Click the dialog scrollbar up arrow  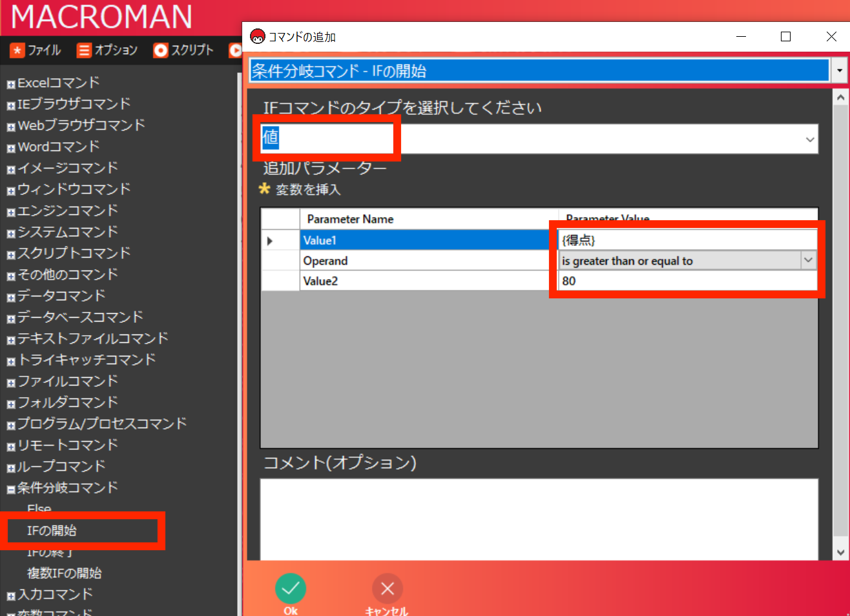point(840,98)
